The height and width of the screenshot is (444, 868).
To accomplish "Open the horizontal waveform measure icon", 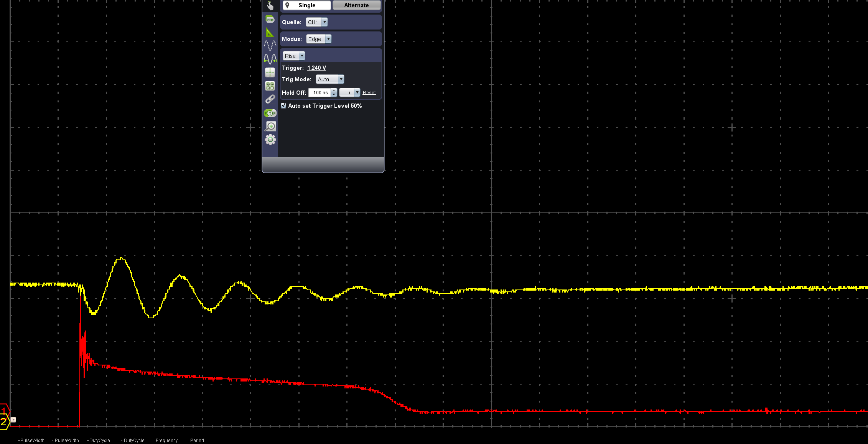I will click(x=270, y=59).
